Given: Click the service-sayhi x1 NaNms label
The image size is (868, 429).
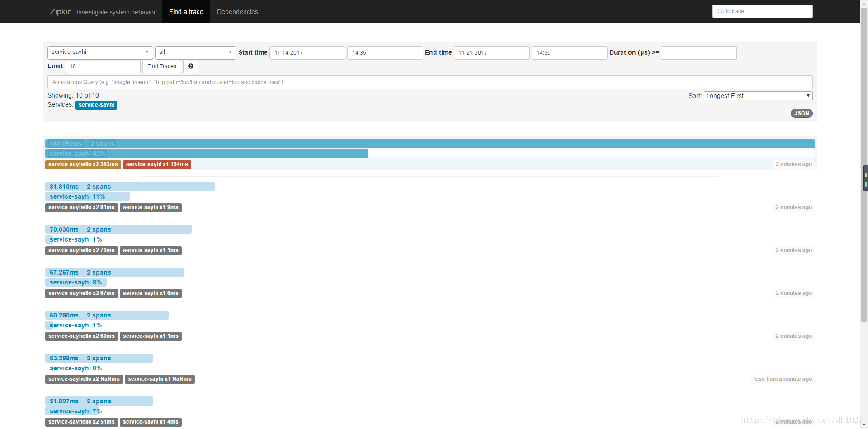Looking at the screenshot, I should point(160,379).
